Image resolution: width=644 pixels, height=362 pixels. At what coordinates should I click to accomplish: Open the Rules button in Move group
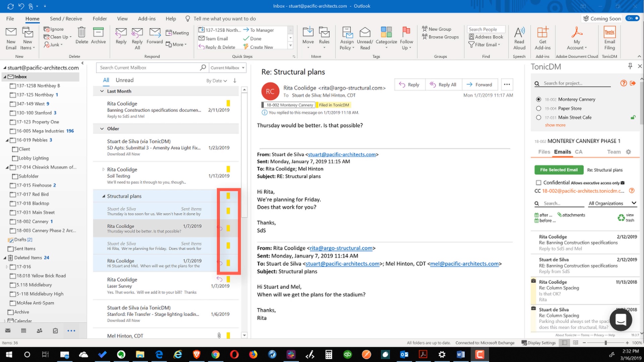(x=324, y=38)
